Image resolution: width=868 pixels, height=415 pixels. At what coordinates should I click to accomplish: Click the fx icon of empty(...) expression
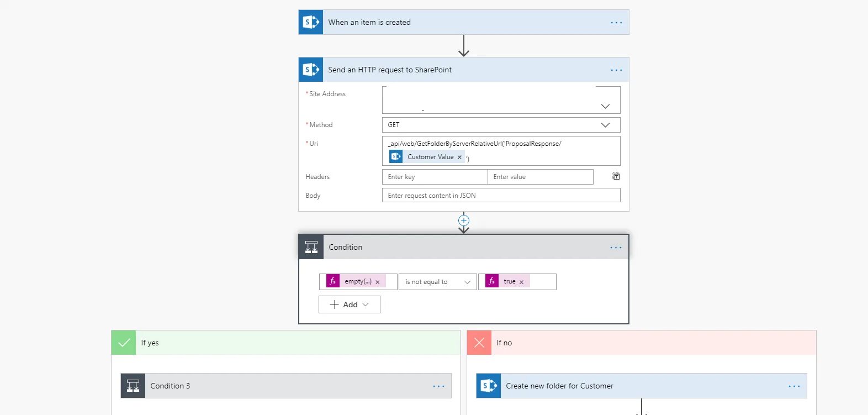click(333, 281)
